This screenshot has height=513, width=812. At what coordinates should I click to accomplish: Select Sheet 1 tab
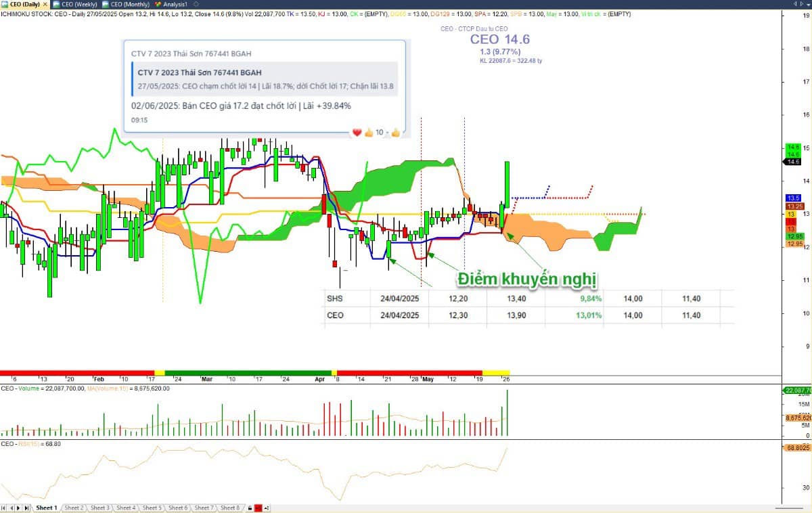47,508
